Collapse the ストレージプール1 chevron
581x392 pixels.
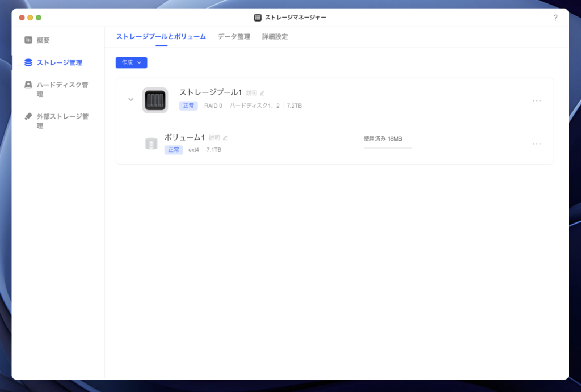pos(131,99)
